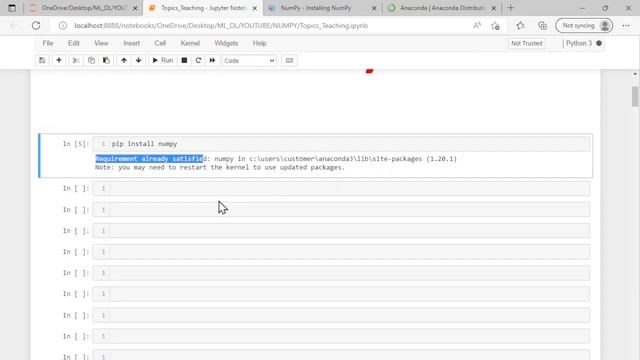Move selected cell up with the arrow
The width and height of the screenshot is (640, 360).
click(124, 60)
